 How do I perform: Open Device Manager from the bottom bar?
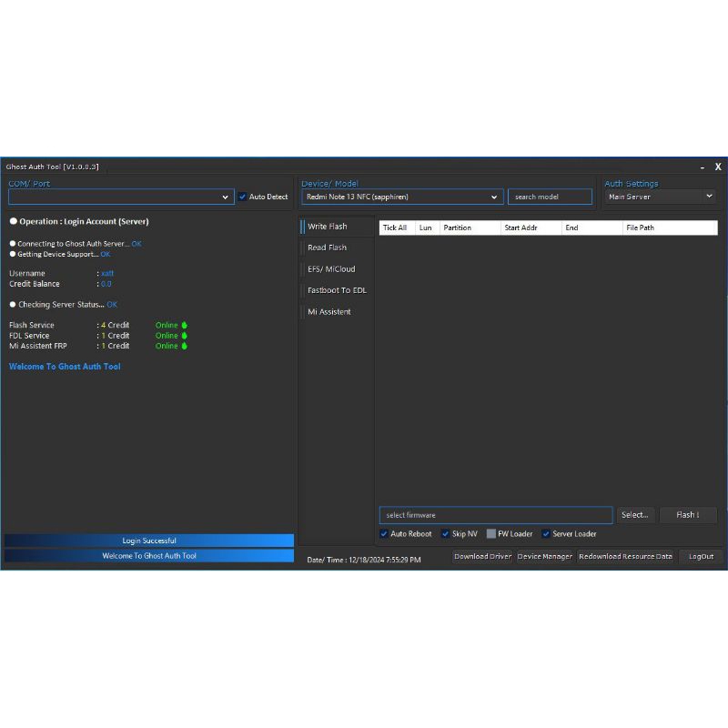tap(544, 556)
